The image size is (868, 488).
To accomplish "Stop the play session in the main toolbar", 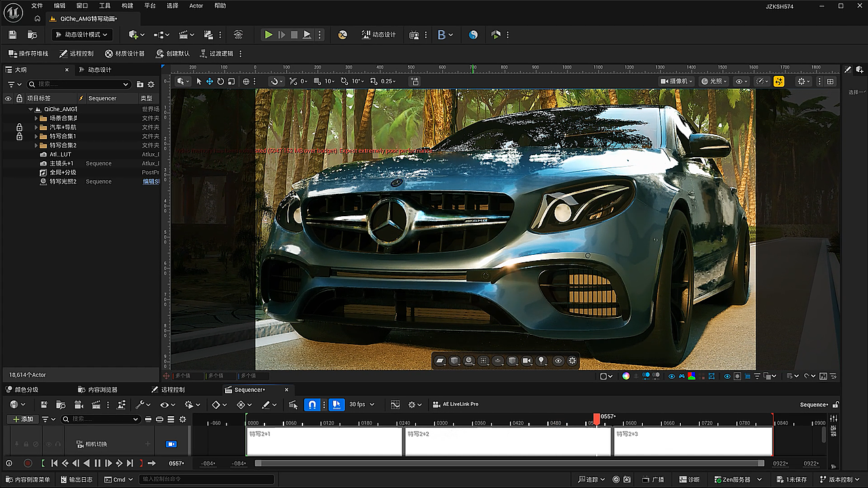I will [x=294, y=35].
